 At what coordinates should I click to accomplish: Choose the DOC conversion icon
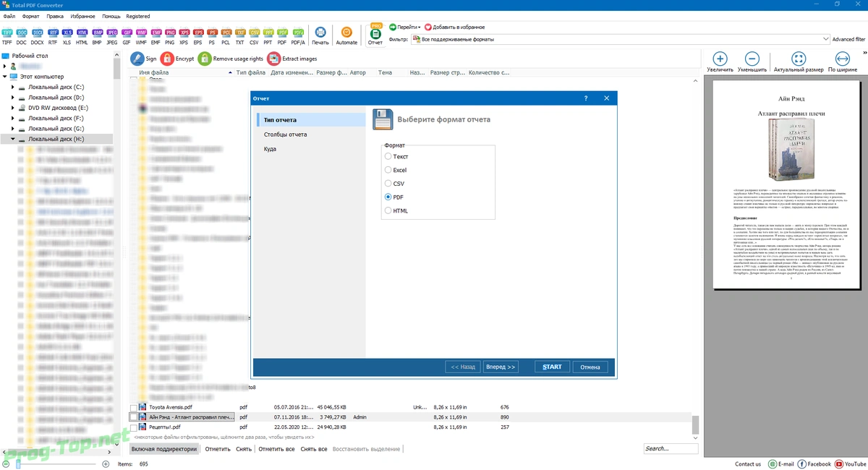pos(22,35)
